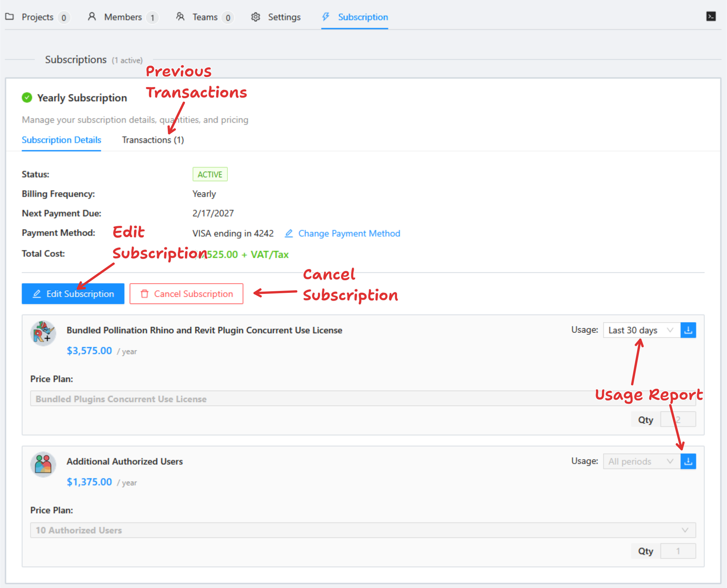
Task: Click the pencil icon next to Change Payment Method
Action: tap(289, 233)
